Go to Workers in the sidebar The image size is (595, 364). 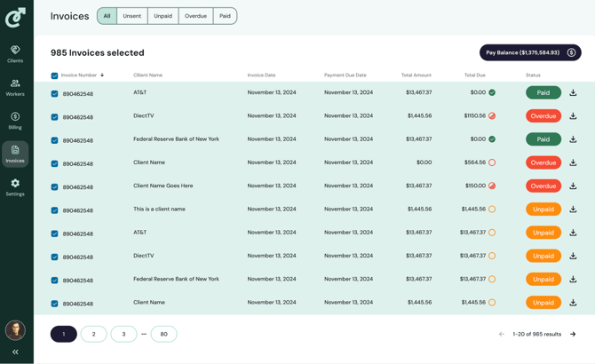point(15,87)
